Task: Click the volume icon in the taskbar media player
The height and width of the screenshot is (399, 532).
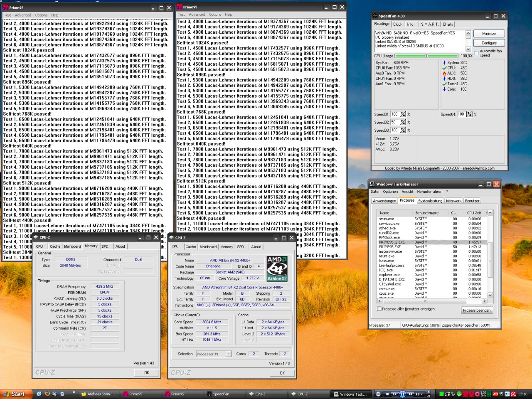Action: pos(418,394)
